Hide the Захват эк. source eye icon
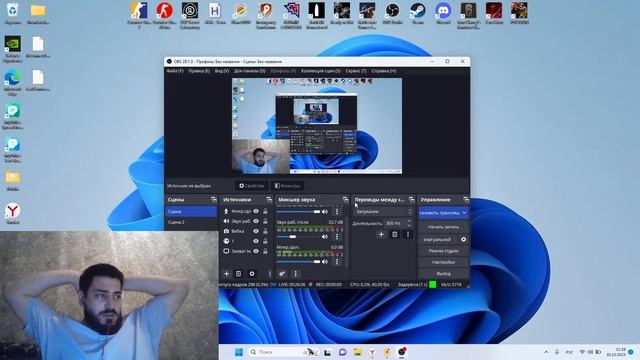640x360 pixels. 256,251
